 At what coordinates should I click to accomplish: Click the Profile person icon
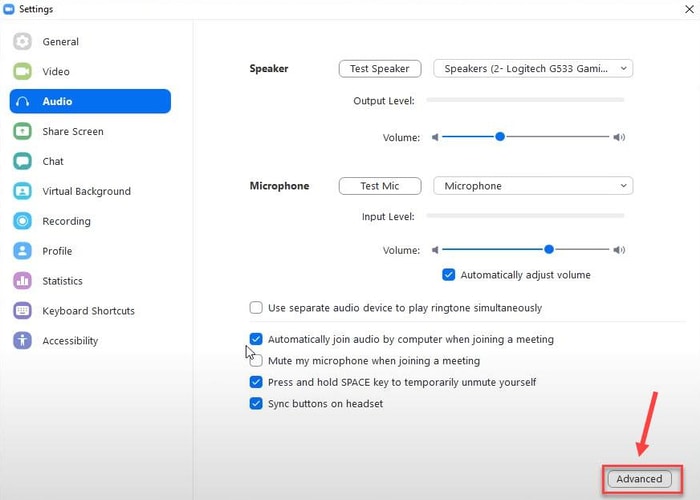[x=22, y=251]
